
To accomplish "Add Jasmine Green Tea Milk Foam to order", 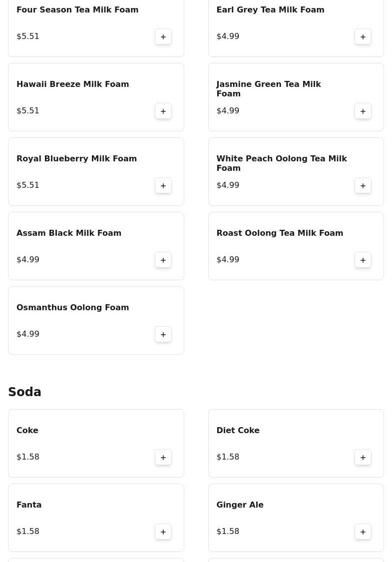I will pyautogui.click(x=363, y=111).
